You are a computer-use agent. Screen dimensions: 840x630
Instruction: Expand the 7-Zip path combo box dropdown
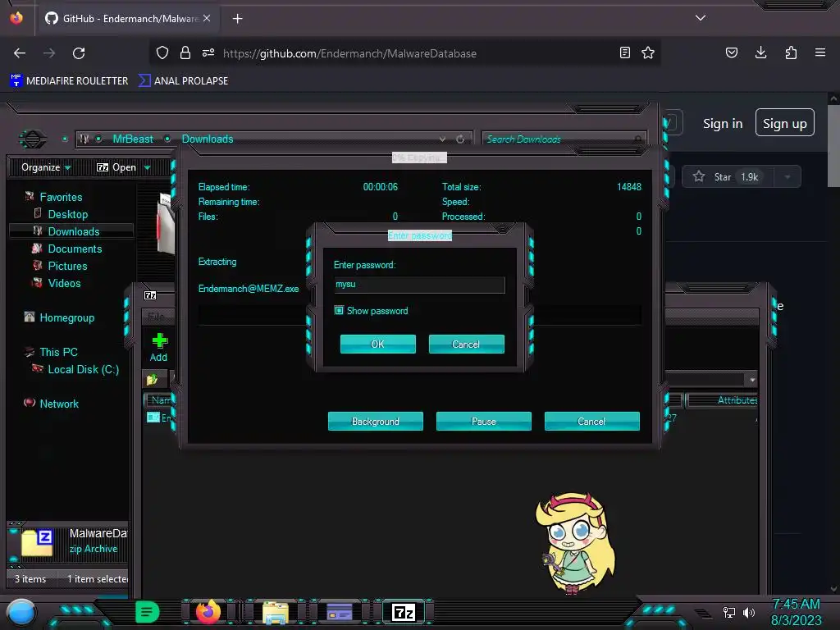tap(752, 380)
